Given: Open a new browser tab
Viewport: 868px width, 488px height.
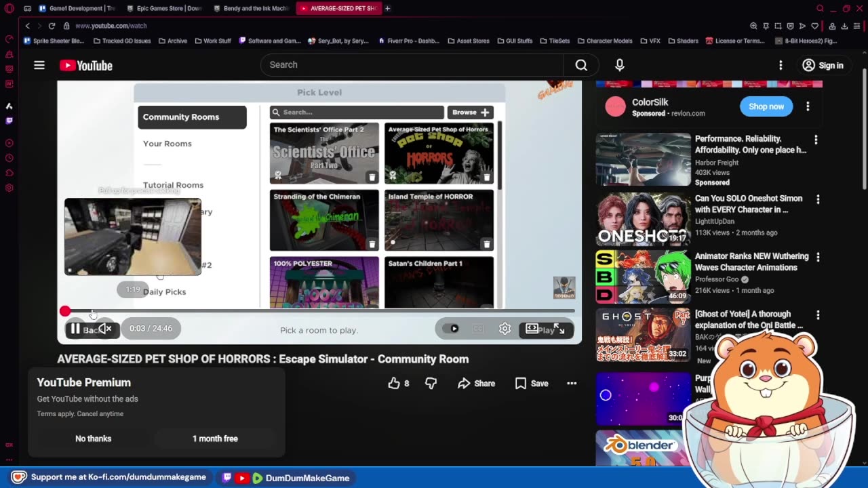Looking at the screenshot, I should tap(387, 8).
